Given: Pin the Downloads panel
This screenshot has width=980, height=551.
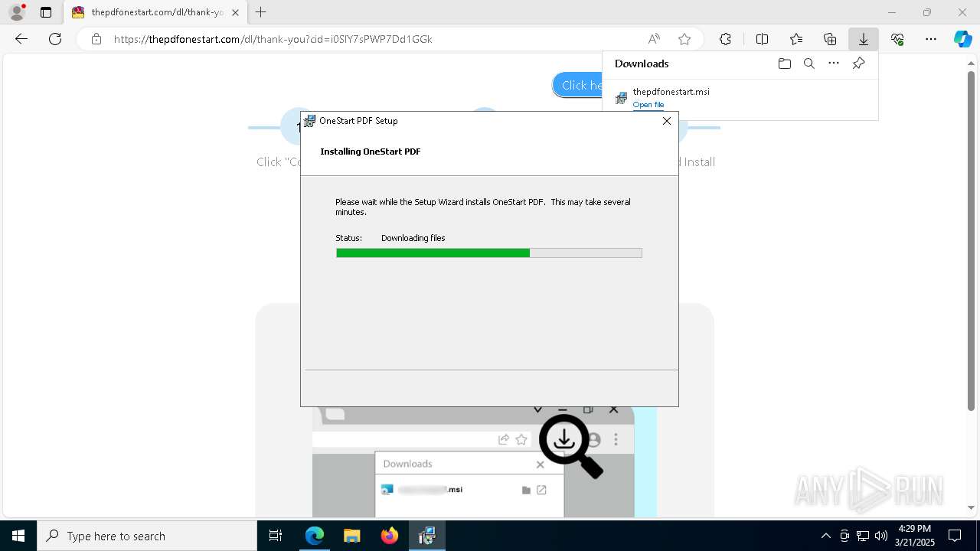Looking at the screenshot, I should pyautogui.click(x=858, y=64).
